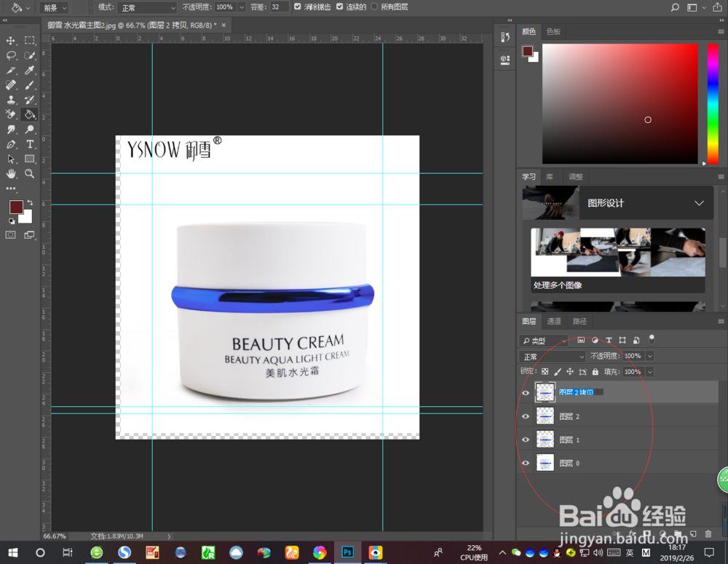Image resolution: width=728 pixels, height=564 pixels.
Task: Hide layer 图层 0
Action: click(526, 463)
